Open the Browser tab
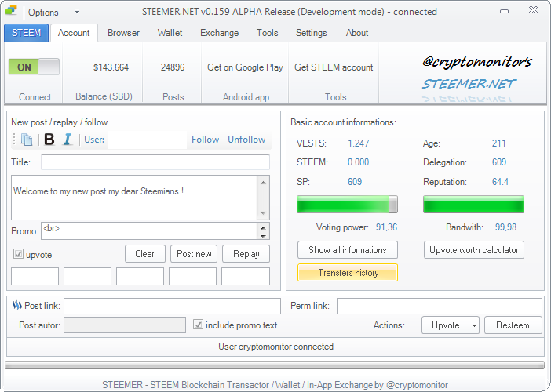551x392 pixels. 123,33
